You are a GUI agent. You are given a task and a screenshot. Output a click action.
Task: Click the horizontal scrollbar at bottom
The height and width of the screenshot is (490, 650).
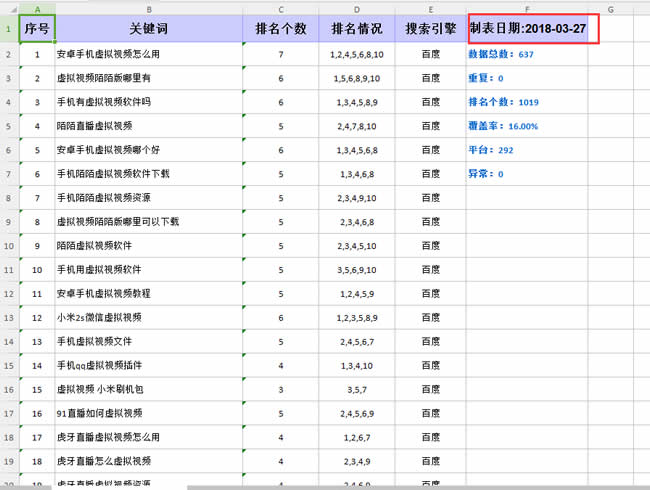[x=300, y=486]
